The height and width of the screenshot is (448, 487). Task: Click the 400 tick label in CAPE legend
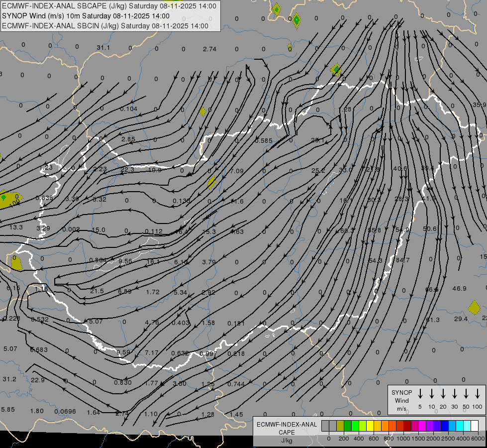tap(359, 439)
